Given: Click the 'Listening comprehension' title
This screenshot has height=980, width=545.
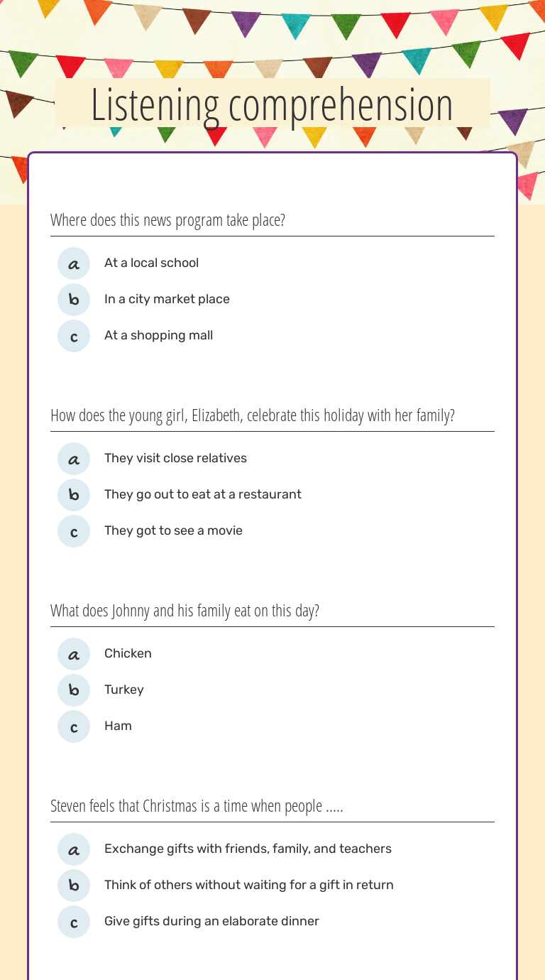Looking at the screenshot, I should (x=272, y=104).
